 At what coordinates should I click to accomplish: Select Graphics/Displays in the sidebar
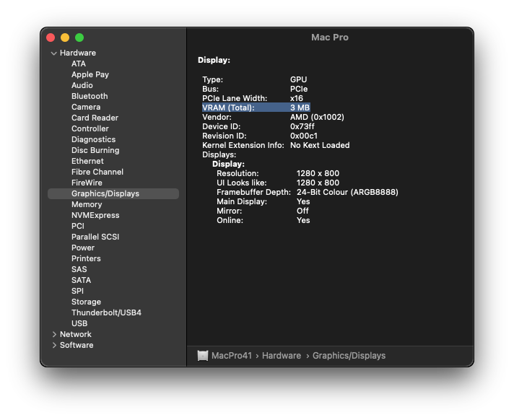pyautogui.click(x=113, y=193)
